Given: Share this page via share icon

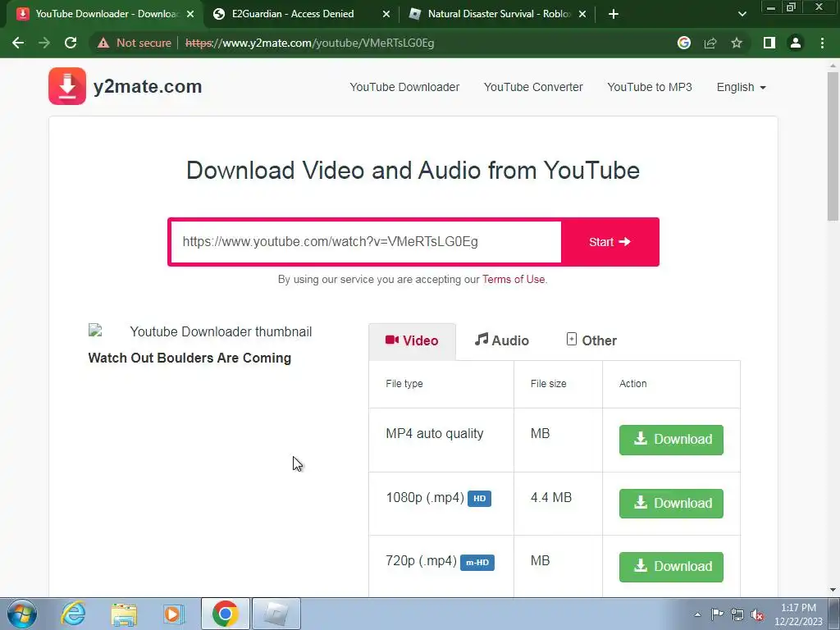Looking at the screenshot, I should coord(710,43).
